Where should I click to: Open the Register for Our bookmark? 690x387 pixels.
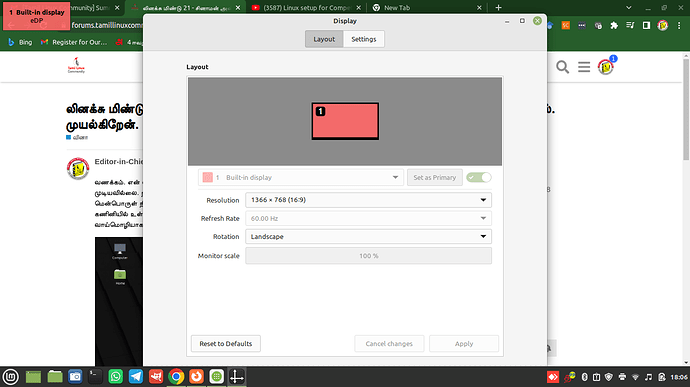[x=74, y=42]
